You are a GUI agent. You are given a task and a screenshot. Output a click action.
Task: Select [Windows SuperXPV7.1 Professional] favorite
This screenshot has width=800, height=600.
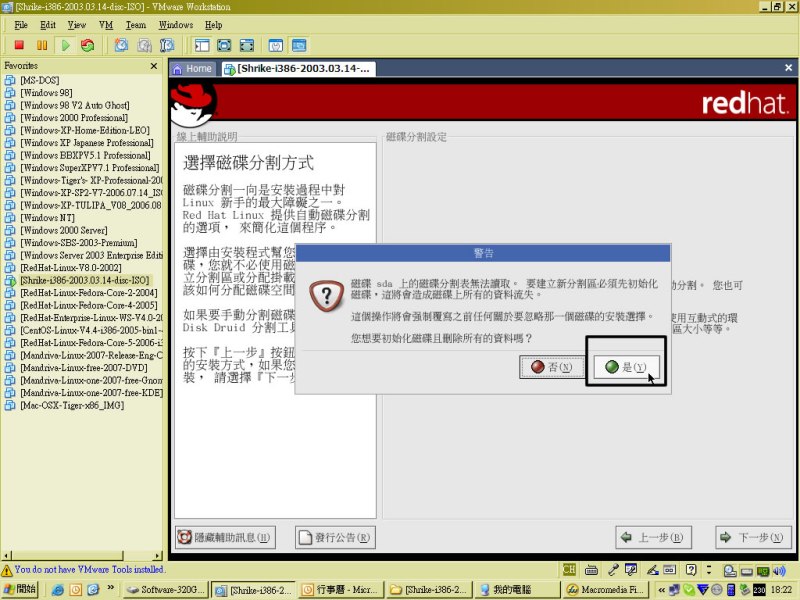[x=89, y=167]
